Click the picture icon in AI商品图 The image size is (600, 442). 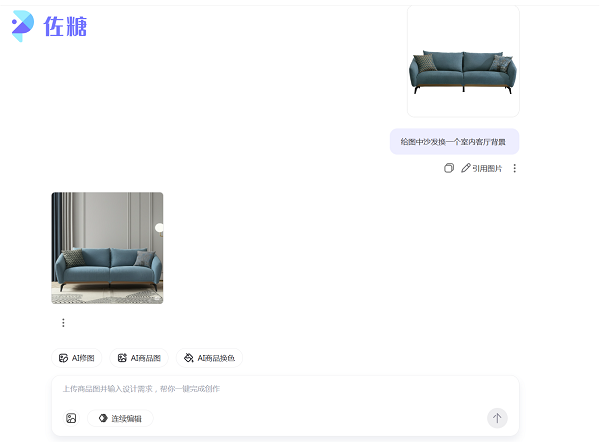point(122,358)
